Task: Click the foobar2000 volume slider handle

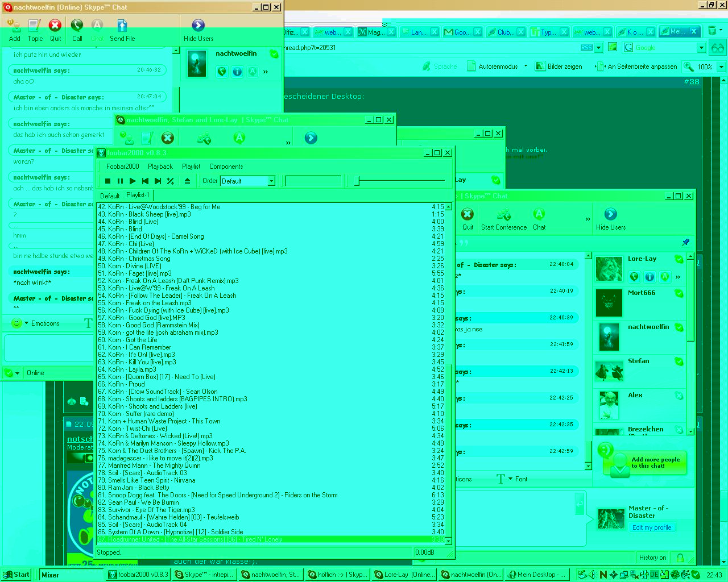Action: pyautogui.click(x=357, y=181)
